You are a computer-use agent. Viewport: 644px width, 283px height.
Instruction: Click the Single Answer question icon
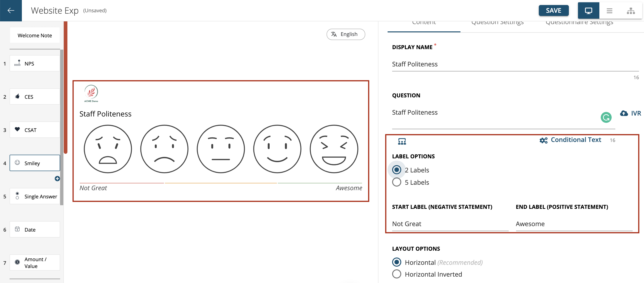[17, 197]
